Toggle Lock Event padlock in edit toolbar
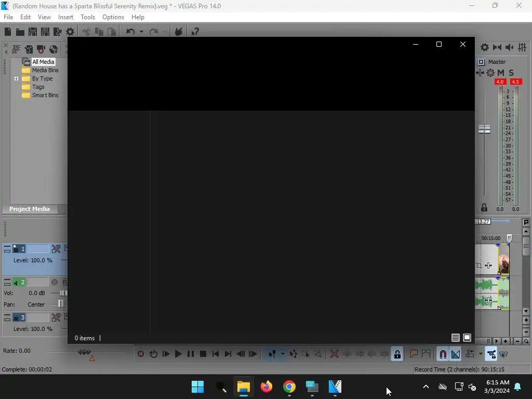The image size is (532, 399). pyautogui.click(x=397, y=354)
